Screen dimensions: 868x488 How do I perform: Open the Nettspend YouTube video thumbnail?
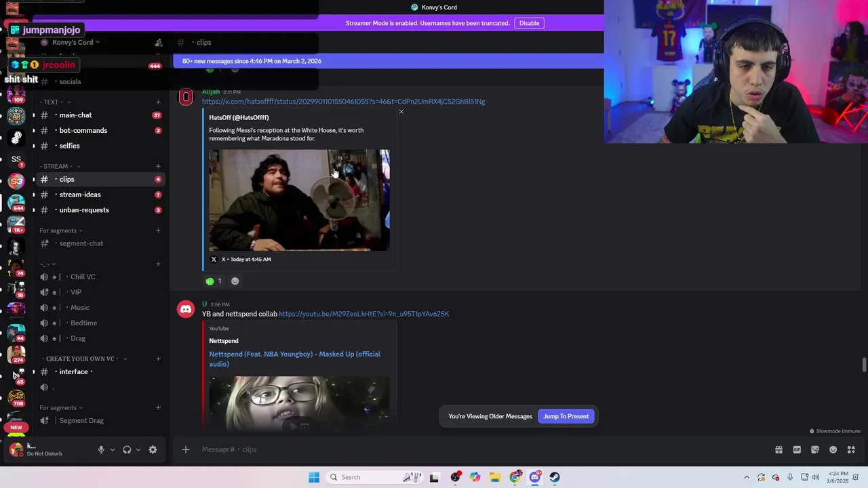299,403
